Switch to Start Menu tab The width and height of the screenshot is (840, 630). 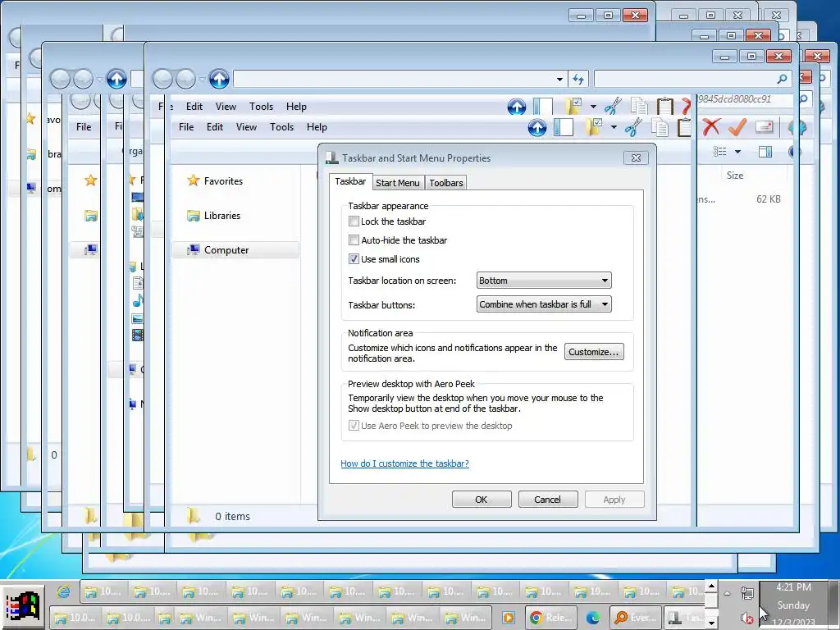click(398, 183)
